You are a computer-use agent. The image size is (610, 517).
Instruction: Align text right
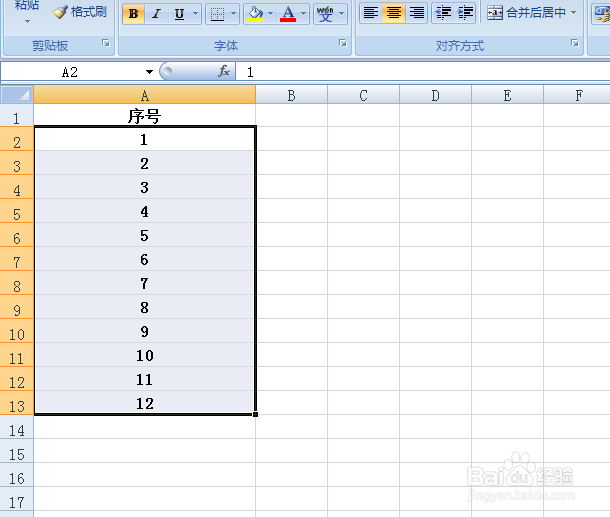[417, 13]
